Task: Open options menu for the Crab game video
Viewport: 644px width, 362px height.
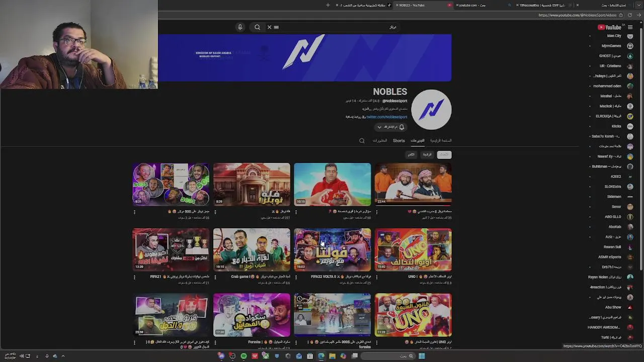Action: click(215, 277)
